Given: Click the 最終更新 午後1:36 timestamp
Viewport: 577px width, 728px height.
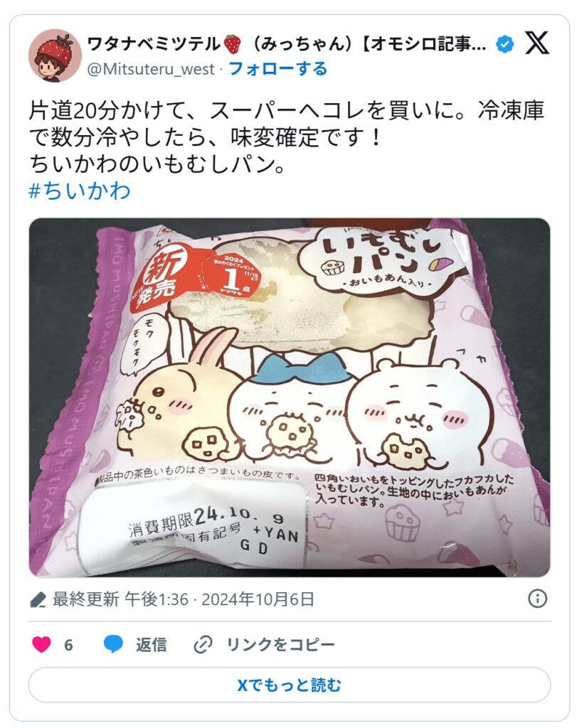Looking at the screenshot, I should 120,599.
